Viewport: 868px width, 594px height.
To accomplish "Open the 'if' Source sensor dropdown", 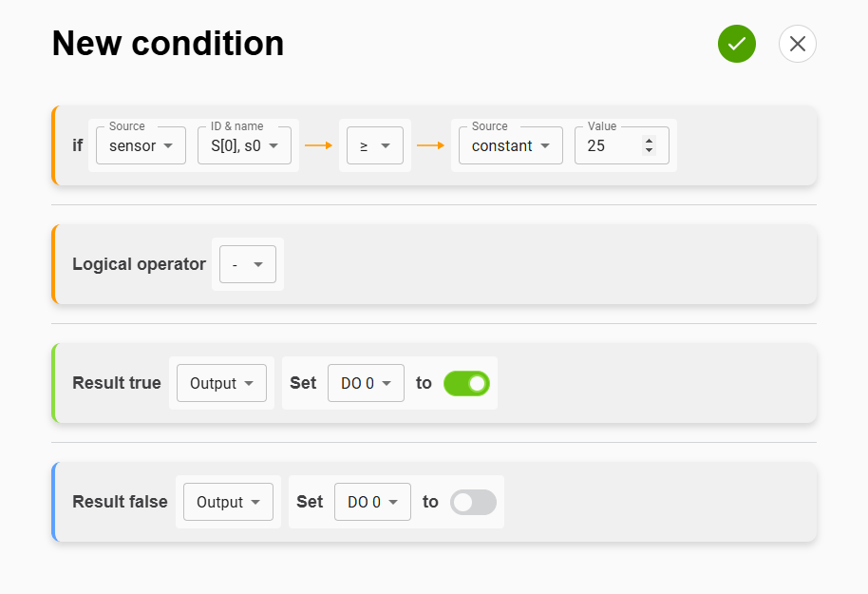I will point(141,145).
